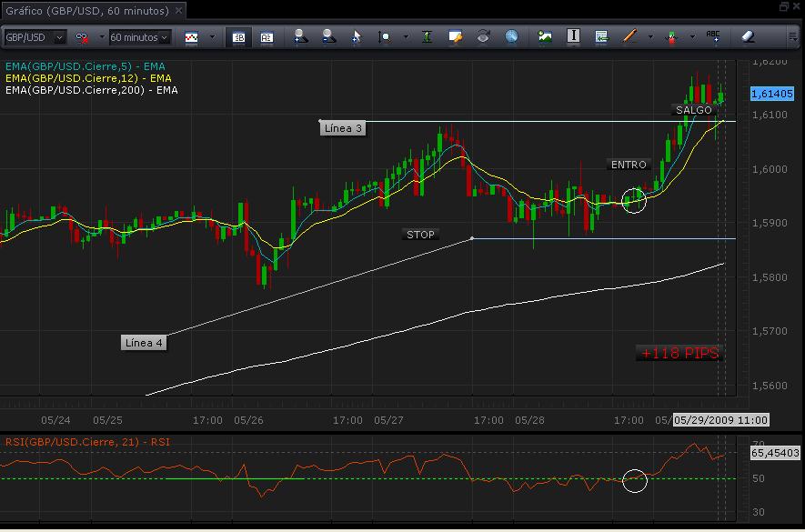This screenshot has height=532, width=805.
Task: Select the ABC text annotation tool
Action: point(714,37)
